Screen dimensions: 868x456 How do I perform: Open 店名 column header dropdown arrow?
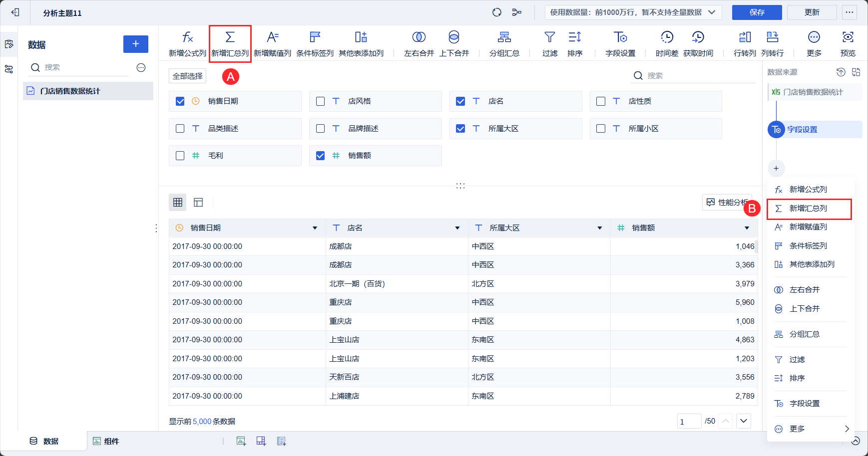tap(457, 228)
